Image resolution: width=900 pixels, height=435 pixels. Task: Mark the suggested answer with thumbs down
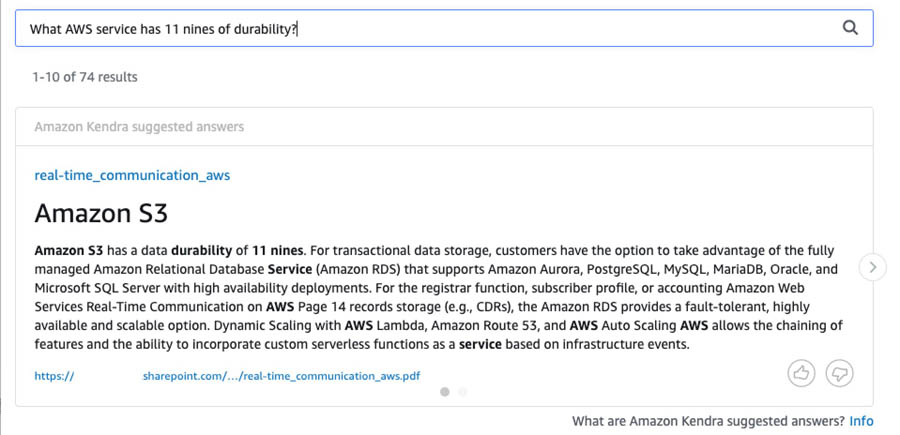[840, 374]
